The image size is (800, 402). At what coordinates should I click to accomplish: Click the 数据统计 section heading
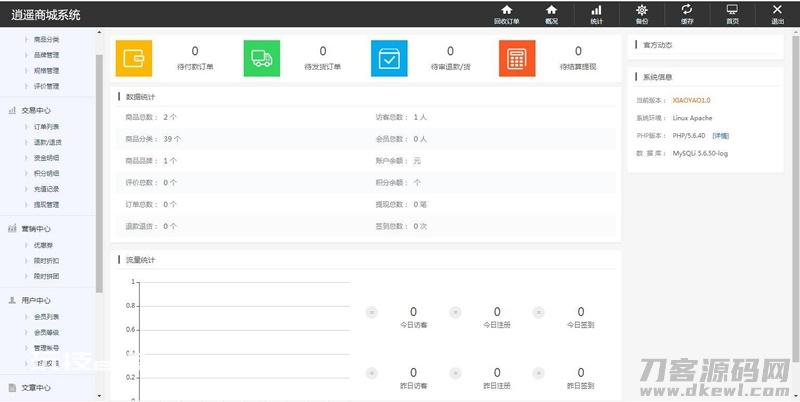(140, 96)
